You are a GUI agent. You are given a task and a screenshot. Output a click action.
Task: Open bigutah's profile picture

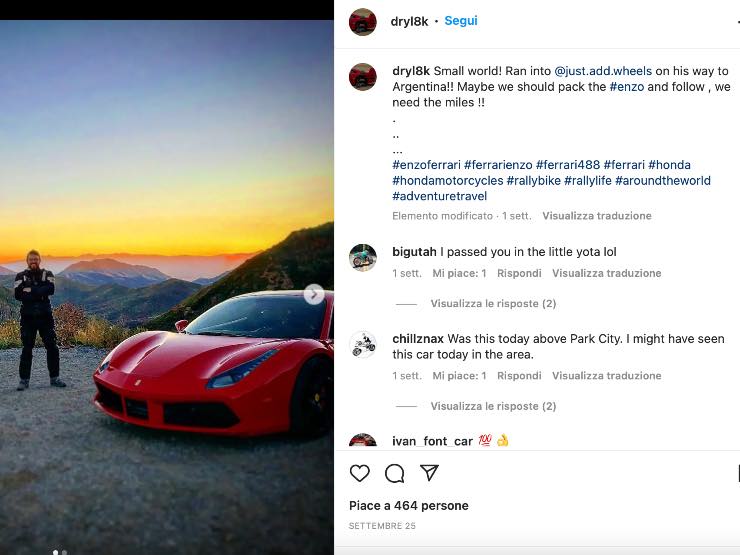(363, 257)
